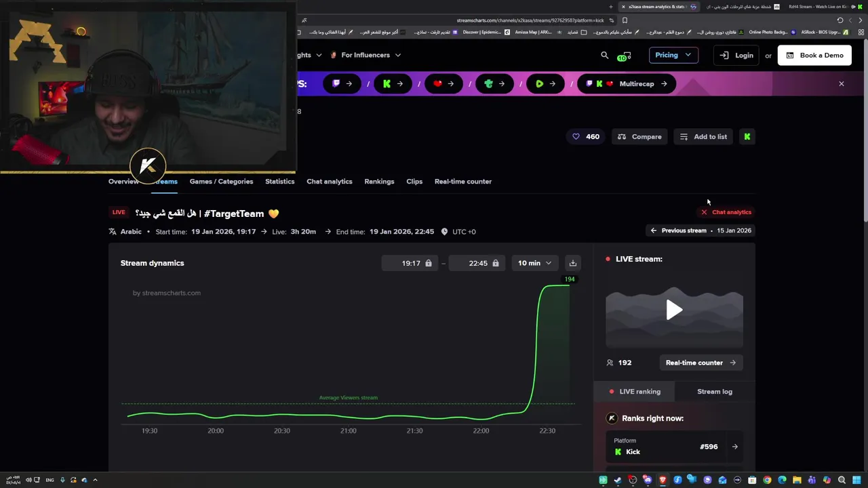
Task: Open the Real-time counter tab
Action: [463, 182]
